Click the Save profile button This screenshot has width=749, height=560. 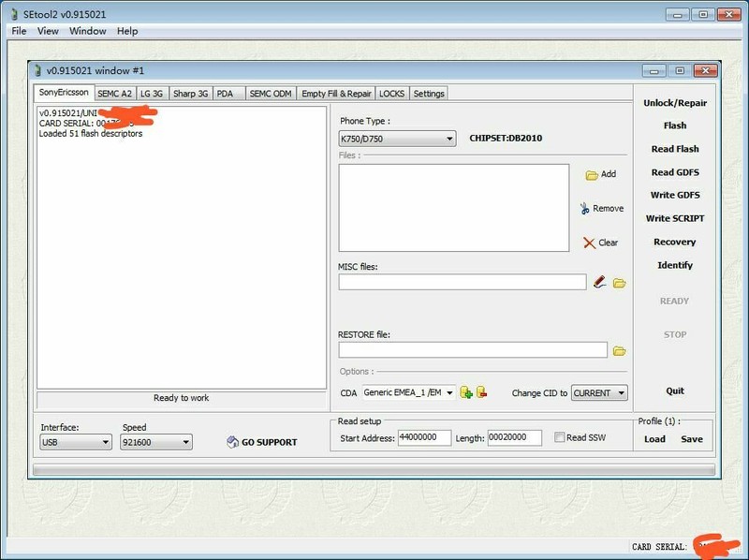click(x=692, y=439)
